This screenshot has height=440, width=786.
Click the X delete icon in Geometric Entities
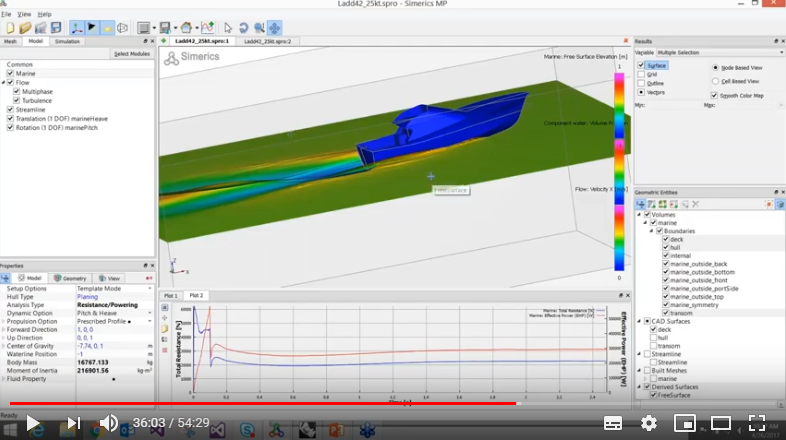(x=695, y=204)
